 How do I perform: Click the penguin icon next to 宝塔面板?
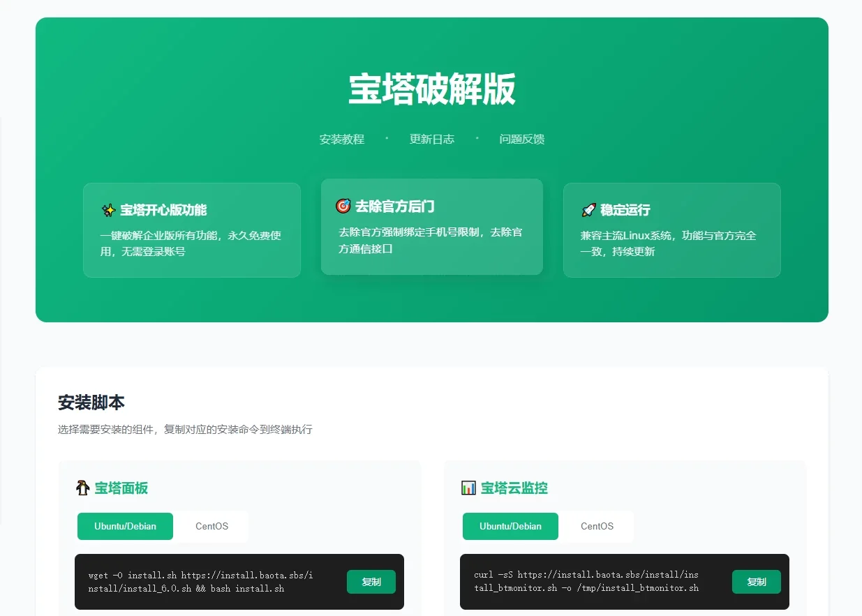pyautogui.click(x=84, y=487)
